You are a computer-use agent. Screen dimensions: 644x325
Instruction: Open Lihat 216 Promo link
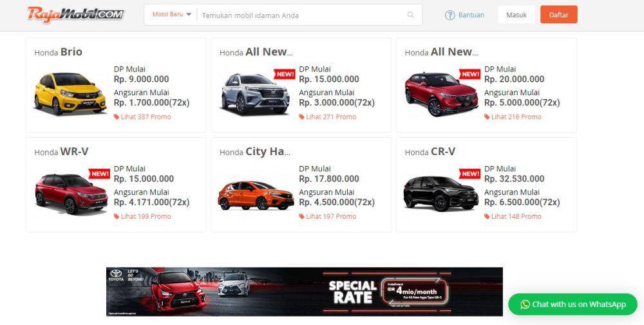[516, 117]
